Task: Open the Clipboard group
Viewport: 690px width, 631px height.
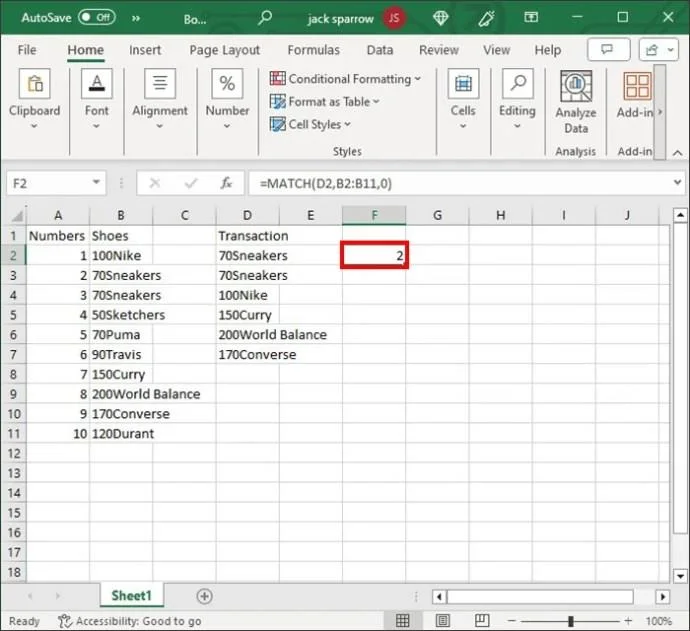Action: [34, 99]
